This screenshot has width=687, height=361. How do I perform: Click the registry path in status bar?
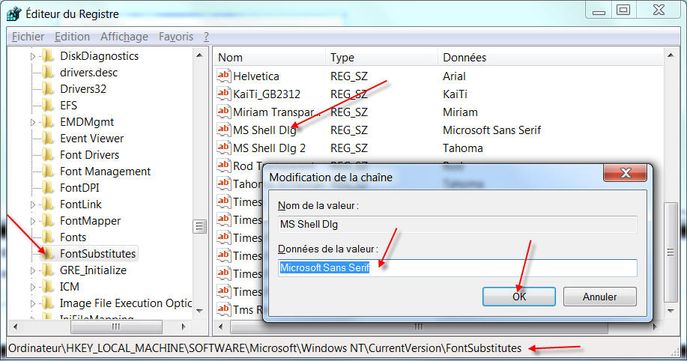pos(265,348)
